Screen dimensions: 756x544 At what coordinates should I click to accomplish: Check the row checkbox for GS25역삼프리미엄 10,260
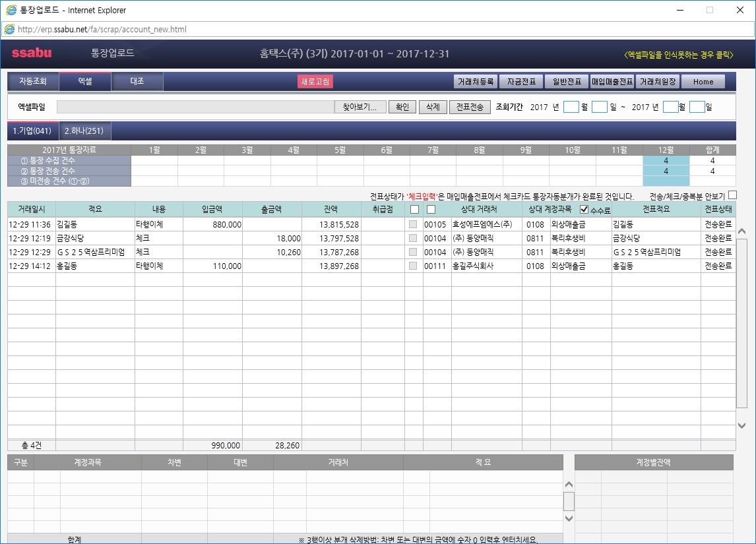[413, 252]
